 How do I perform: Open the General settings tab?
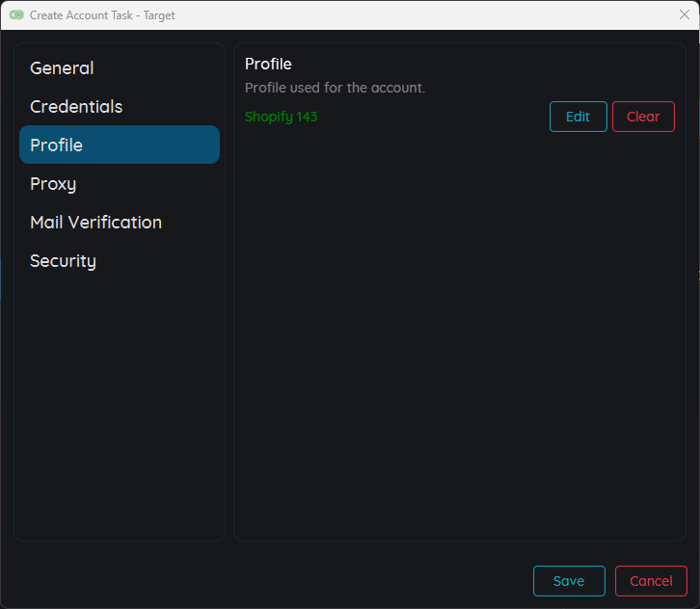(62, 68)
